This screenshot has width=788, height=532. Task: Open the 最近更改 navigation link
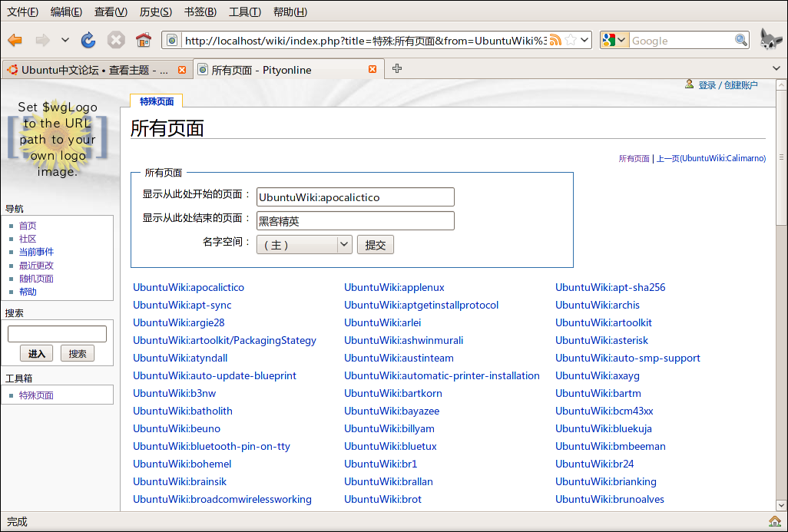36,266
